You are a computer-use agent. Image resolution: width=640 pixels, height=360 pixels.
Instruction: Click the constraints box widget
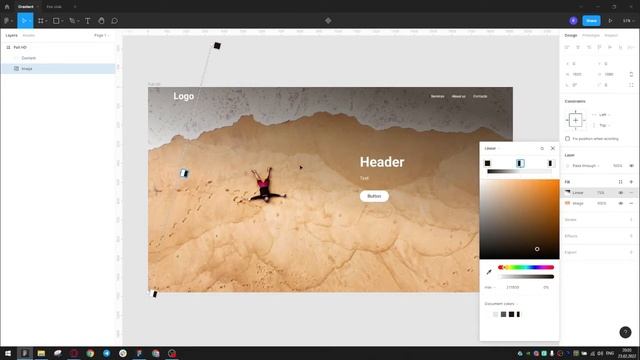(x=575, y=120)
